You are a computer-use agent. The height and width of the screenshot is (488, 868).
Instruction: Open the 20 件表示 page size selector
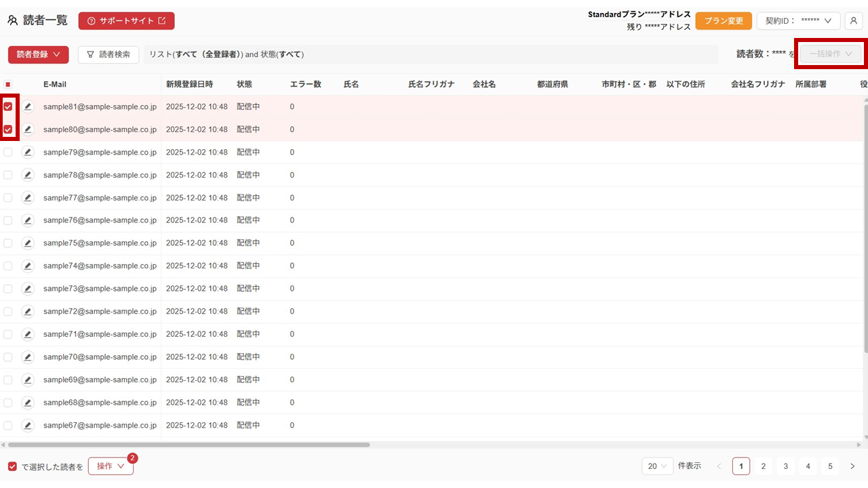(657, 466)
